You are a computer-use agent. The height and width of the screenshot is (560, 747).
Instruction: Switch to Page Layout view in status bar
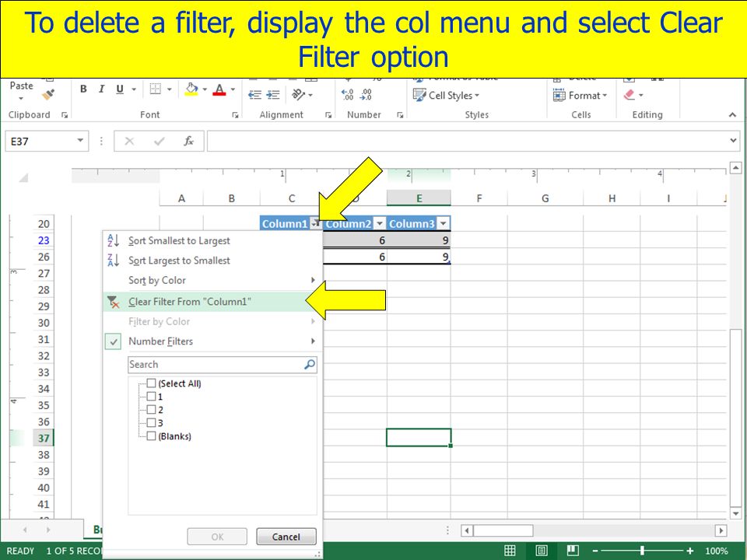(x=542, y=551)
